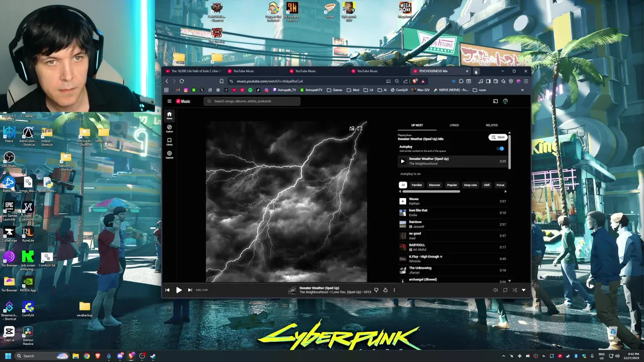
Task: Toggle shuffle in player bar
Action: 514,290
